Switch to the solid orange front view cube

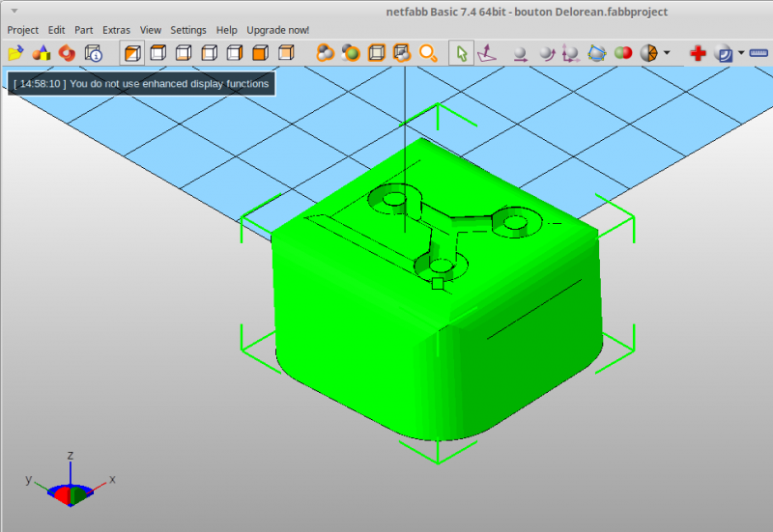tap(260, 53)
